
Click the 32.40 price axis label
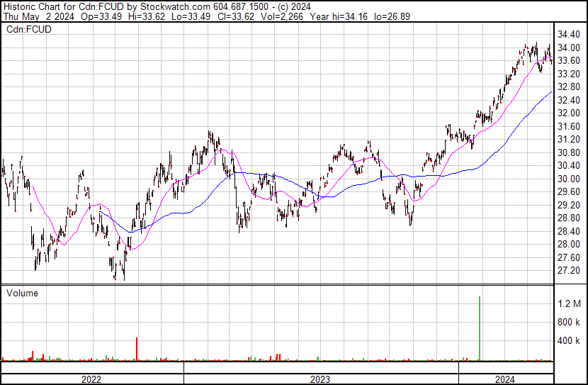[x=569, y=100]
